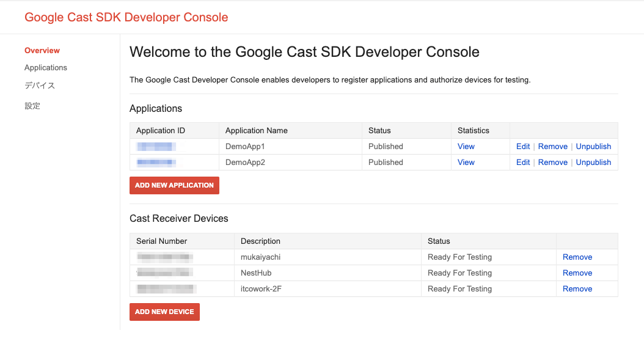The image size is (644, 341).
Task: Open the blurred Application ID link for DemoApp1
Action: click(x=156, y=146)
